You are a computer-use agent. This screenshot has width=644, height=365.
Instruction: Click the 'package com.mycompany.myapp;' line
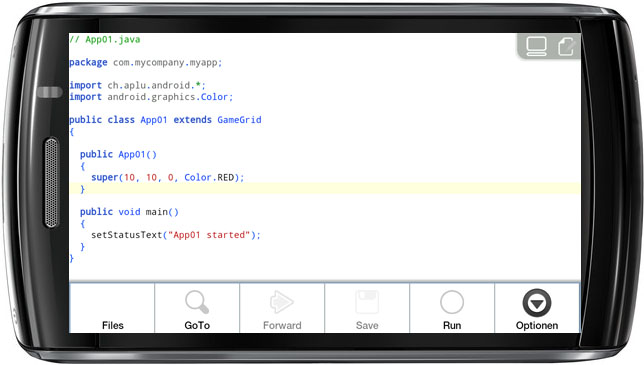tap(145, 62)
